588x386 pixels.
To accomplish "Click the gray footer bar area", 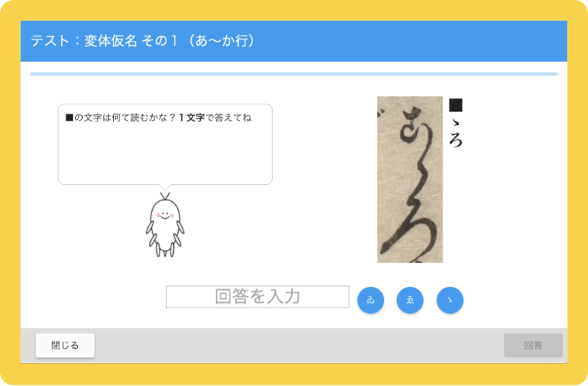I will pos(293,345).
